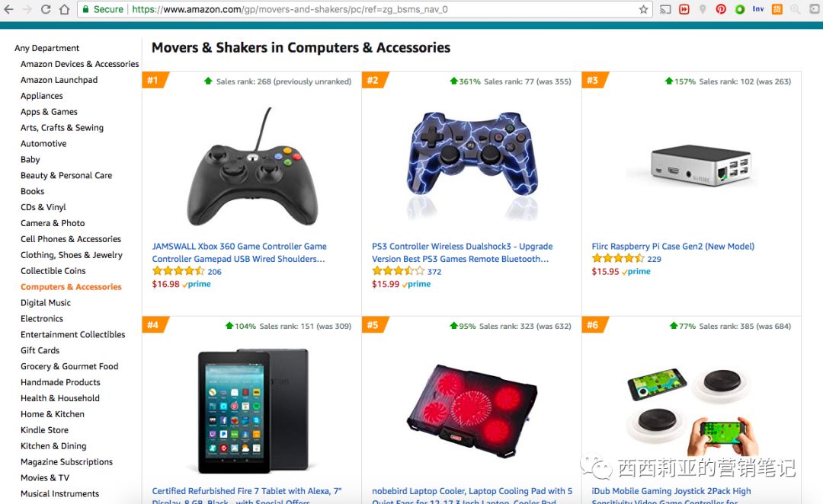Screen dimensions: 823x504
Task: Click the Fire 7 Tablet product image
Action: (253, 410)
